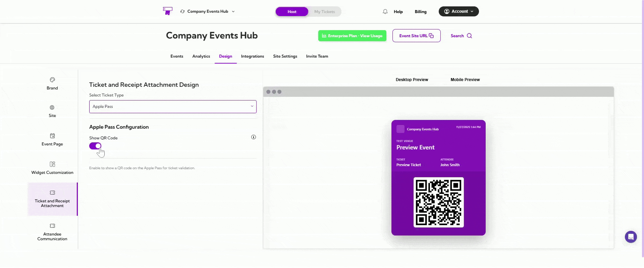Switch to Mobile Preview
This screenshot has height=268, width=644.
pyautogui.click(x=465, y=80)
